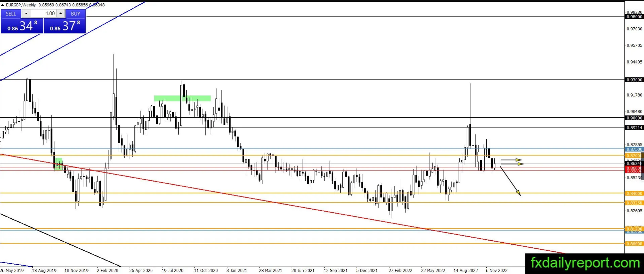
Task: Click the orange 0.80000 price label
Action: pyautogui.click(x=634, y=244)
